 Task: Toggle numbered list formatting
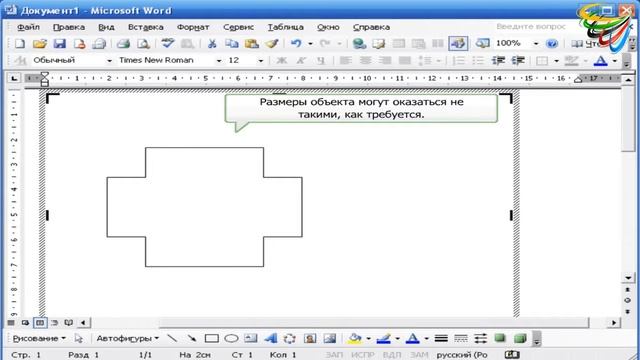(x=459, y=60)
